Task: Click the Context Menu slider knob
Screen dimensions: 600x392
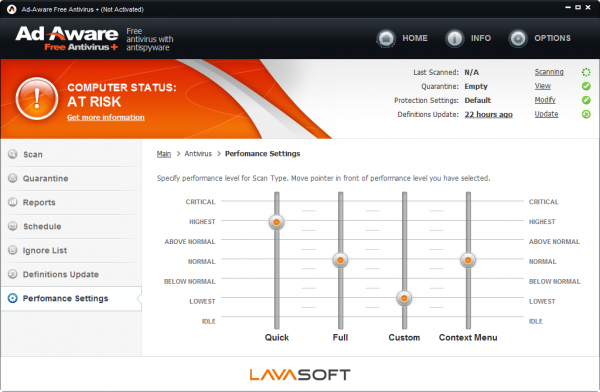Action: (x=468, y=260)
